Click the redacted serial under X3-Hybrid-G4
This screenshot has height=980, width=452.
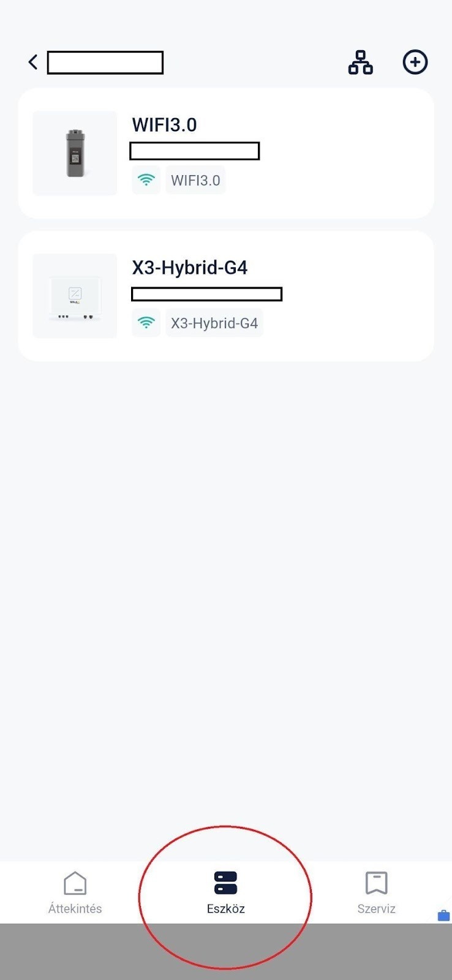coord(206,295)
